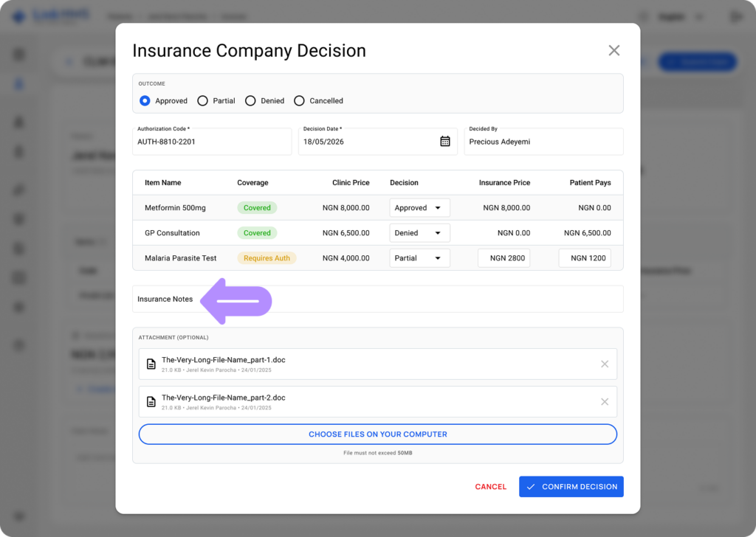Image resolution: width=756 pixels, height=537 pixels.
Task: Click GP Consultation insurance price NGN 0.00
Action: (x=514, y=232)
